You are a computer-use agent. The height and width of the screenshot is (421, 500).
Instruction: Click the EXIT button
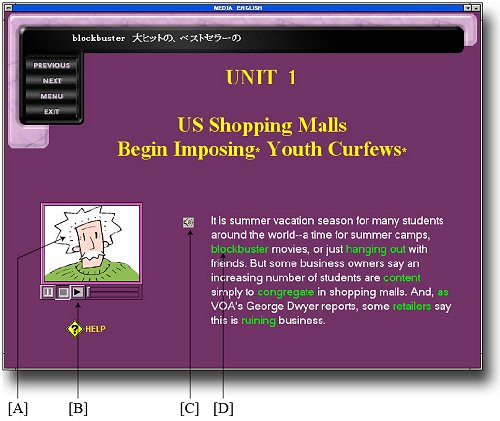52,111
